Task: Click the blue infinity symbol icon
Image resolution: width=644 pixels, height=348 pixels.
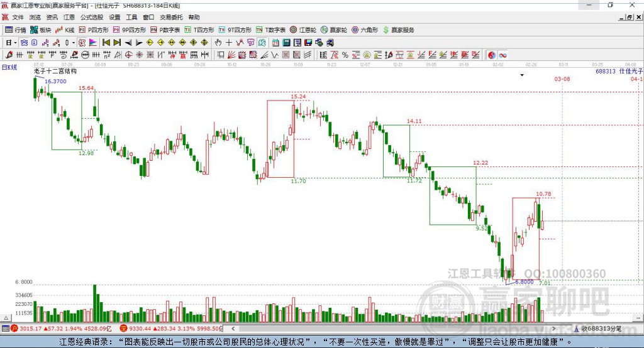Action: coord(502,55)
